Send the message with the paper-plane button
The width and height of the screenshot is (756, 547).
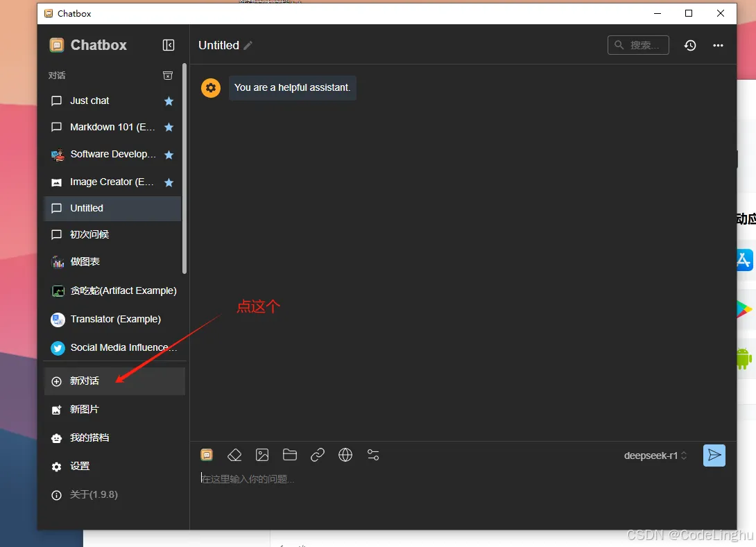click(x=714, y=455)
